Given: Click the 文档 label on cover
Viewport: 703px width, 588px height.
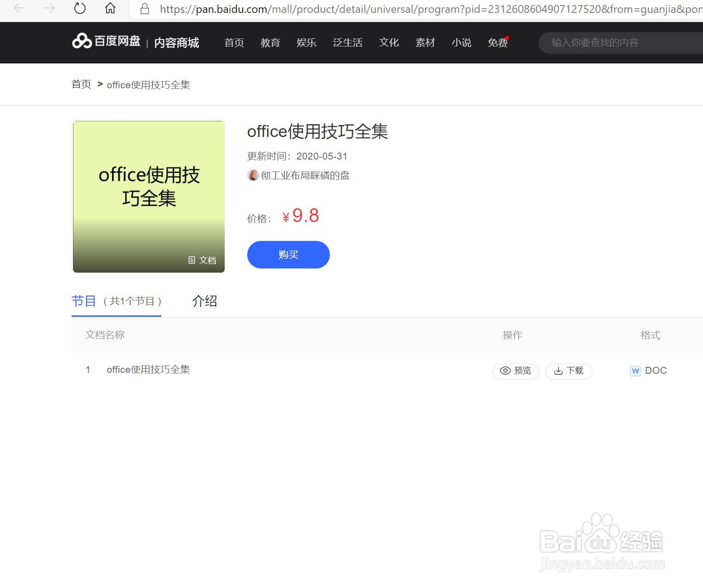Looking at the screenshot, I should tap(202, 260).
